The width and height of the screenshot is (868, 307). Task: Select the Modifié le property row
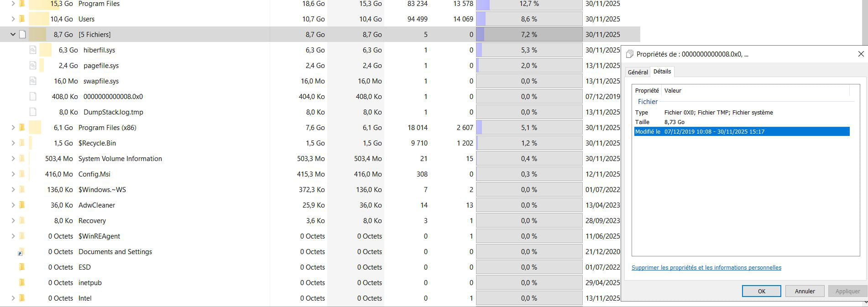click(x=742, y=132)
